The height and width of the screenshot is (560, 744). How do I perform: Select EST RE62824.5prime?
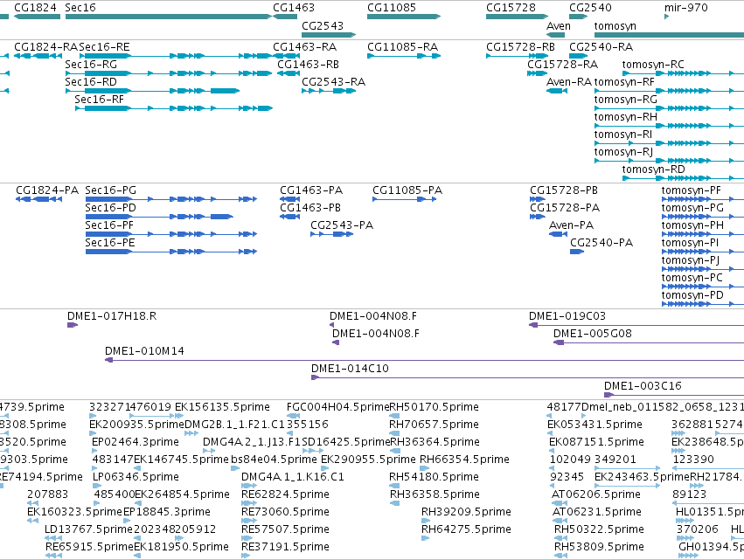(x=286, y=495)
